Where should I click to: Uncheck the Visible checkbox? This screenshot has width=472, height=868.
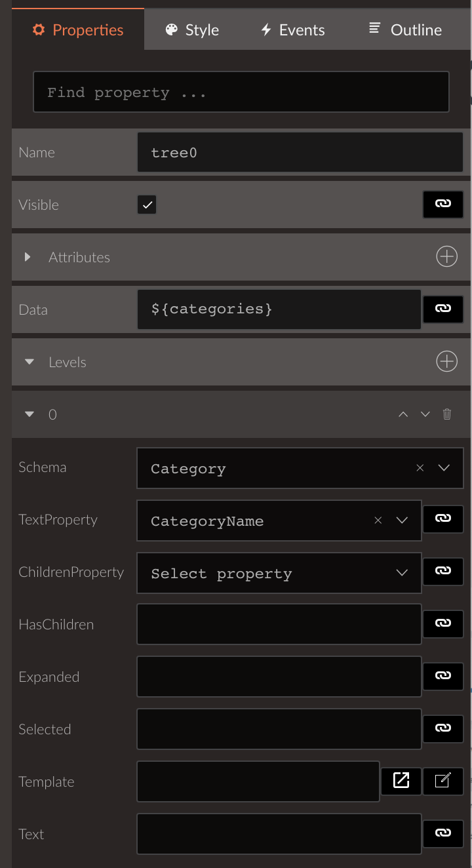(x=147, y=205)
